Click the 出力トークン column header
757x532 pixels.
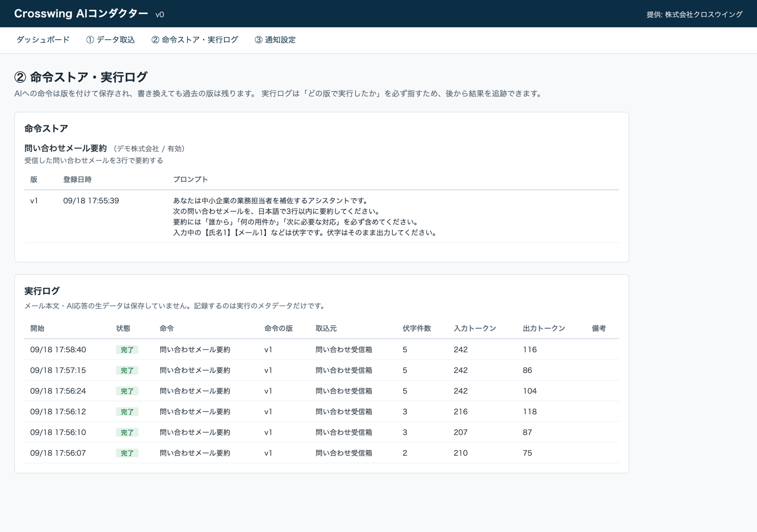point(544,329)
